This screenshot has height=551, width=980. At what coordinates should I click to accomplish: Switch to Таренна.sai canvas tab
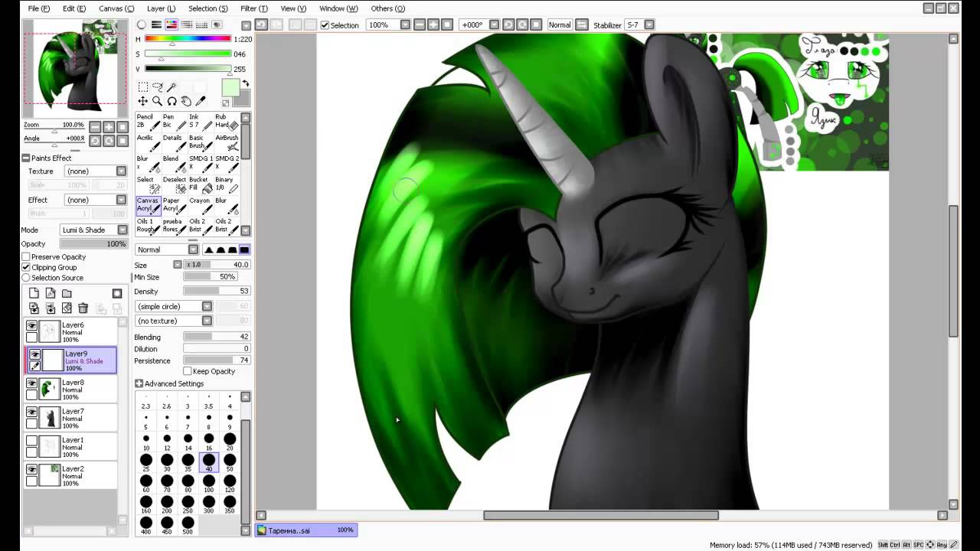click(305, 530)
